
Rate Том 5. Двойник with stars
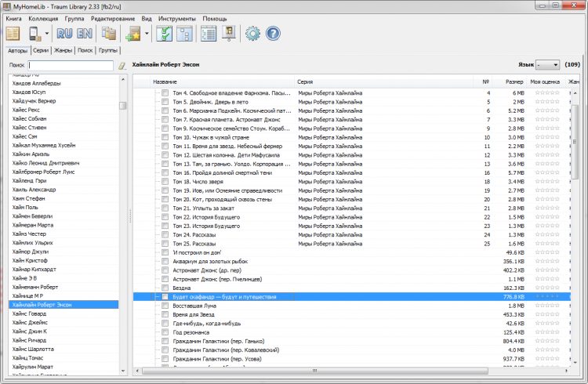click(547, 102)
